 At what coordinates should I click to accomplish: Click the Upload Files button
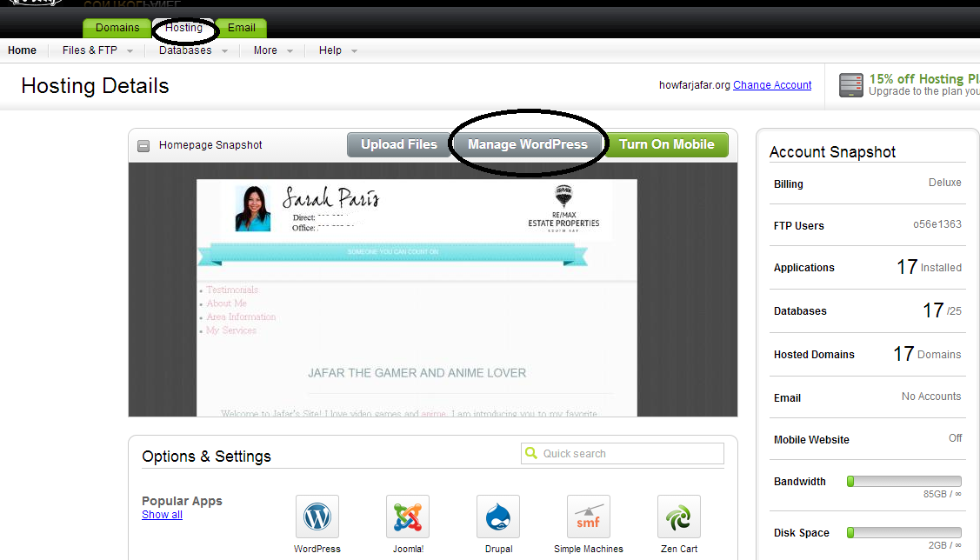point(399,144)
